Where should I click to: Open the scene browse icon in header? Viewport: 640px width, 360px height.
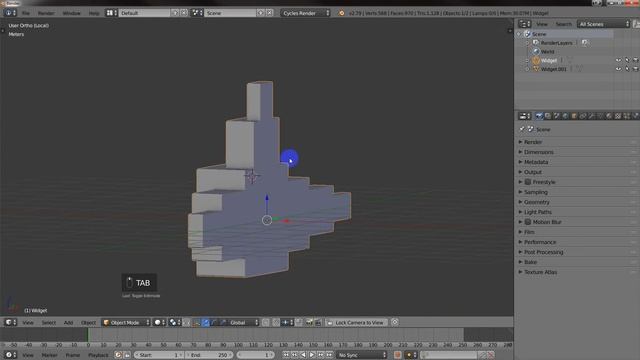[197, 13]
